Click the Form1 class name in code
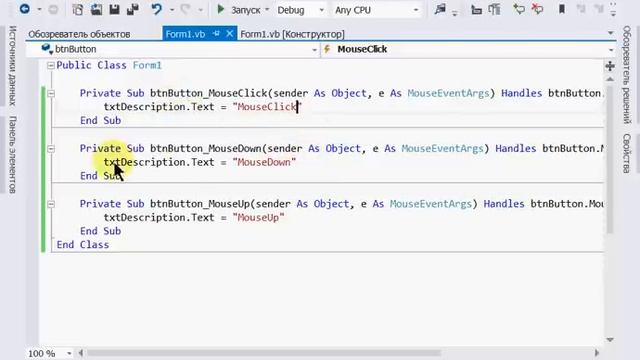 coord(147,65)
